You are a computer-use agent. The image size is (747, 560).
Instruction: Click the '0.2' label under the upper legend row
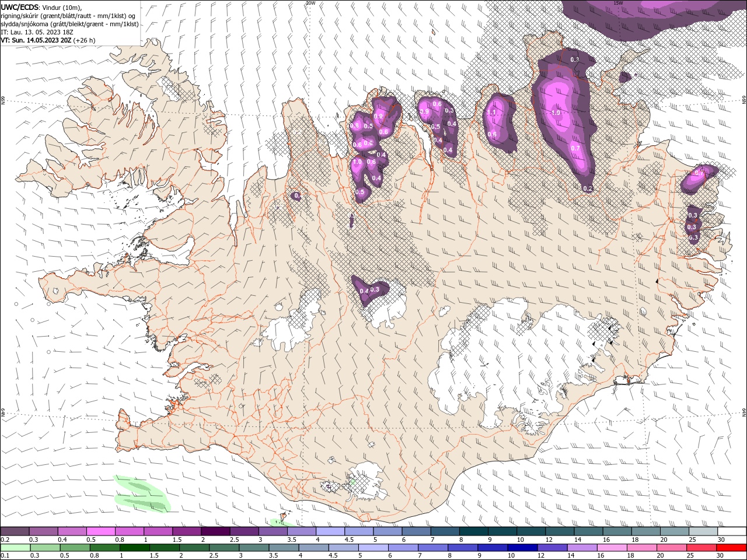pos(5,540)
